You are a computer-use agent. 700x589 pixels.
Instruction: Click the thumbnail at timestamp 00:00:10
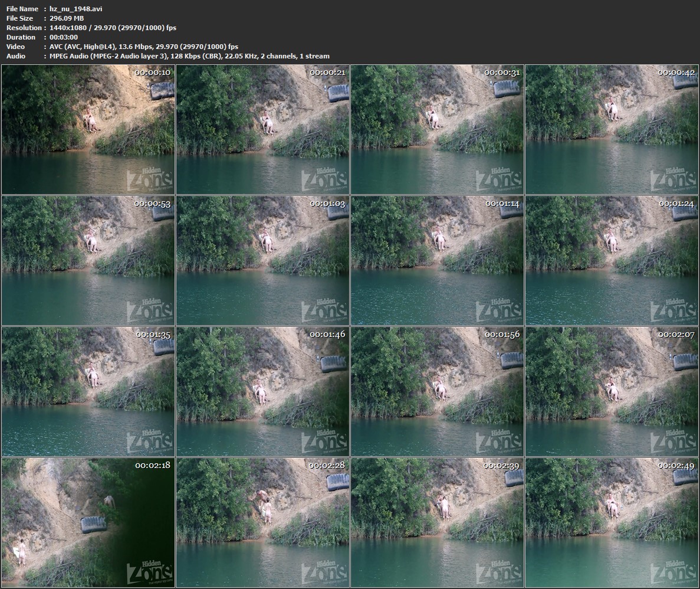pyautogui.click(x=88, y=129)
